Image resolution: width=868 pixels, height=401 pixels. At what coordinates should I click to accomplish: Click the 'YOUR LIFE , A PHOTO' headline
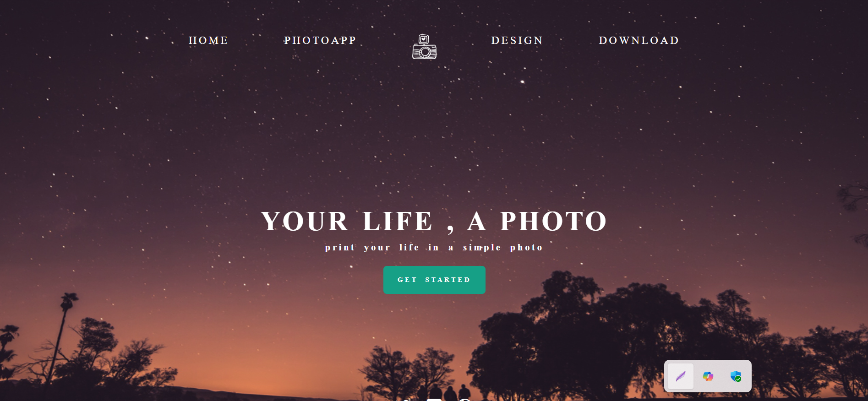pos(434,222)
